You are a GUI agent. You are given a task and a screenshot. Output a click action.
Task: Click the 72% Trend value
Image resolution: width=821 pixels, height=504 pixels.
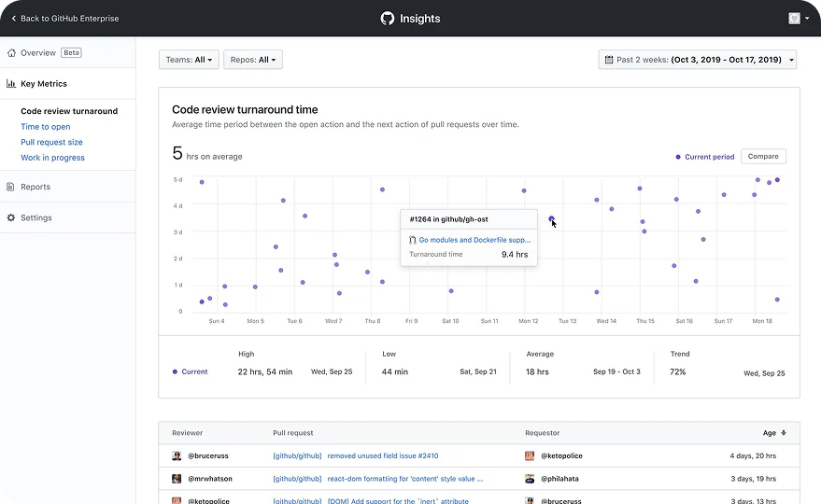click(x=677, y=371)
